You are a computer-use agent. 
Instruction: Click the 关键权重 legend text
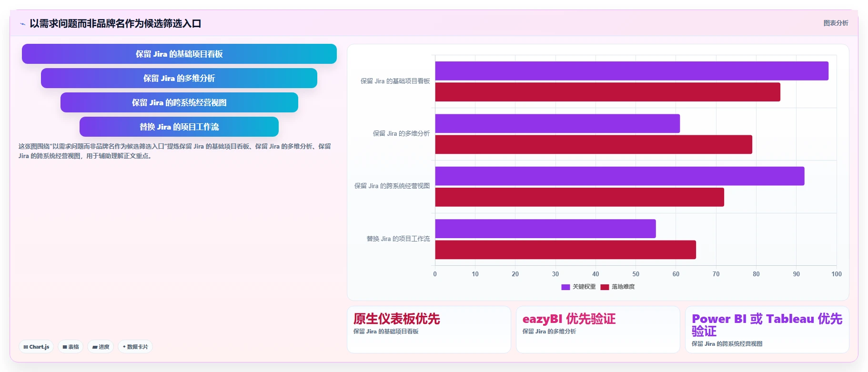(584, 287)
